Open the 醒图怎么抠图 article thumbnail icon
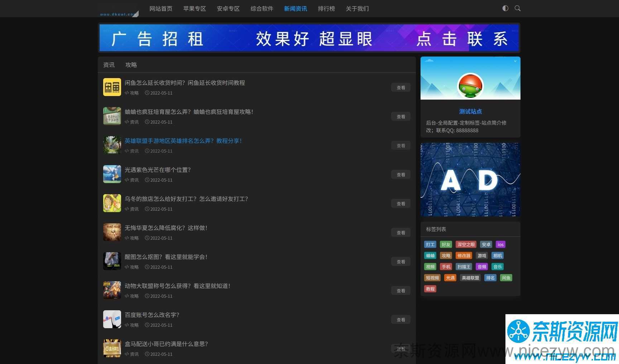 112,261
